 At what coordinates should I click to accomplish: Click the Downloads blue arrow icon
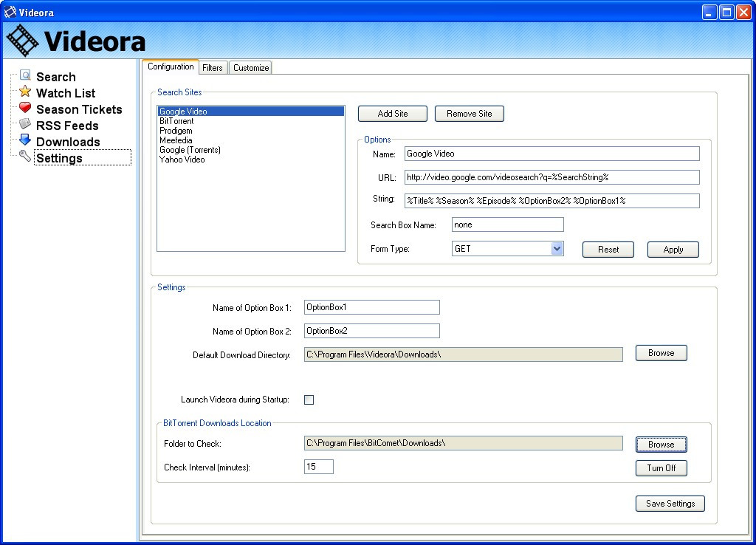tap(25, 140)
